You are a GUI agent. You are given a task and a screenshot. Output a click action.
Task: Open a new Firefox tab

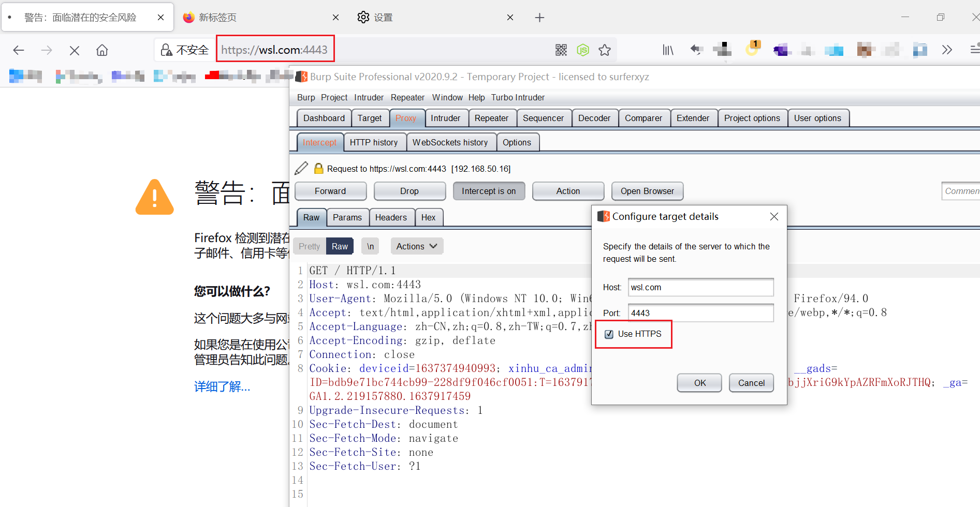click(x=539, y=18)
